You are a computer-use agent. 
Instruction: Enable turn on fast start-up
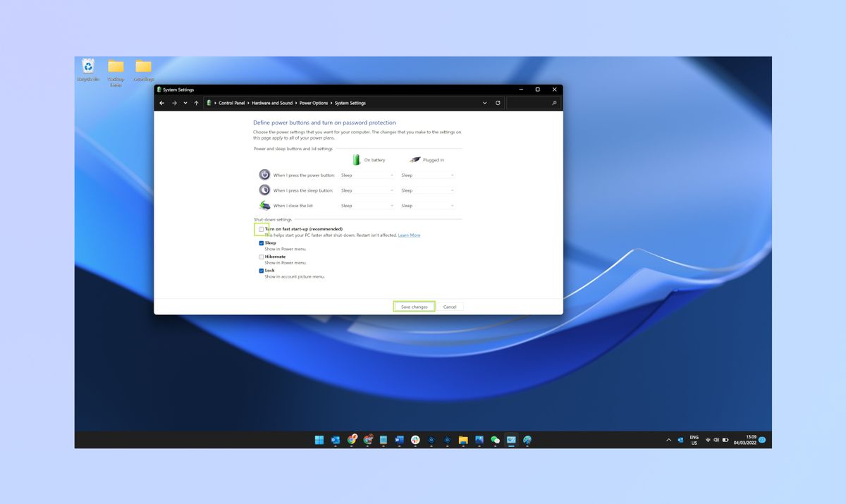261,228
